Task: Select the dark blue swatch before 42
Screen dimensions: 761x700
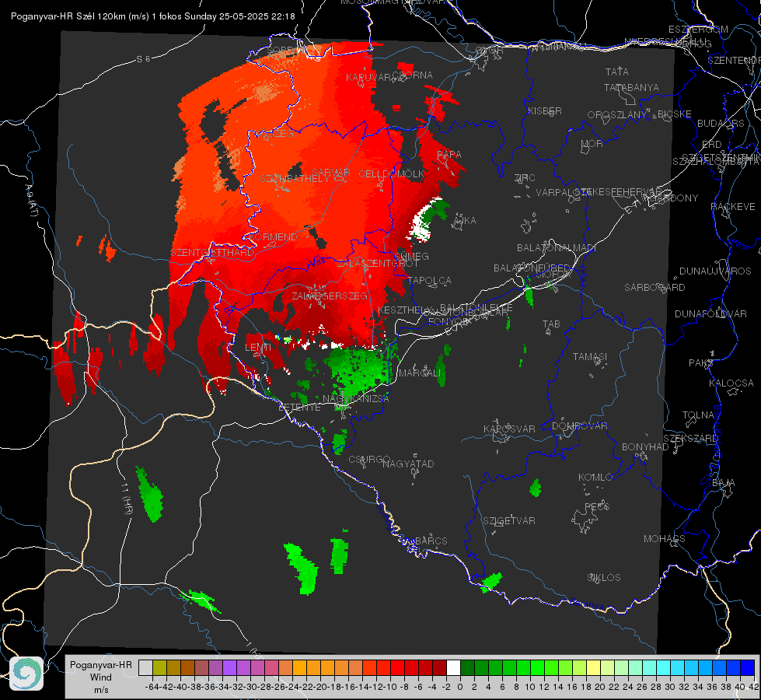Action: (748, 667)
